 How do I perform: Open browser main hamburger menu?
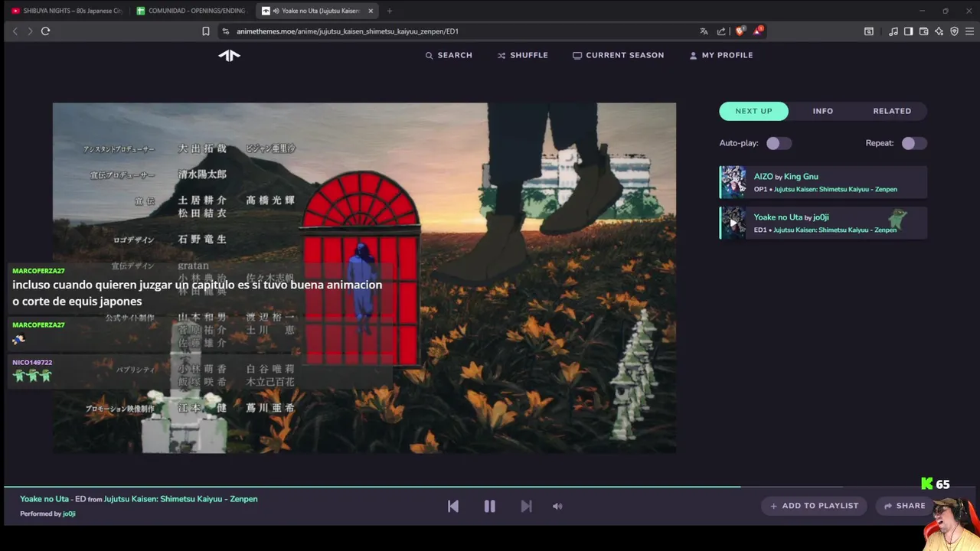[969, 31]
